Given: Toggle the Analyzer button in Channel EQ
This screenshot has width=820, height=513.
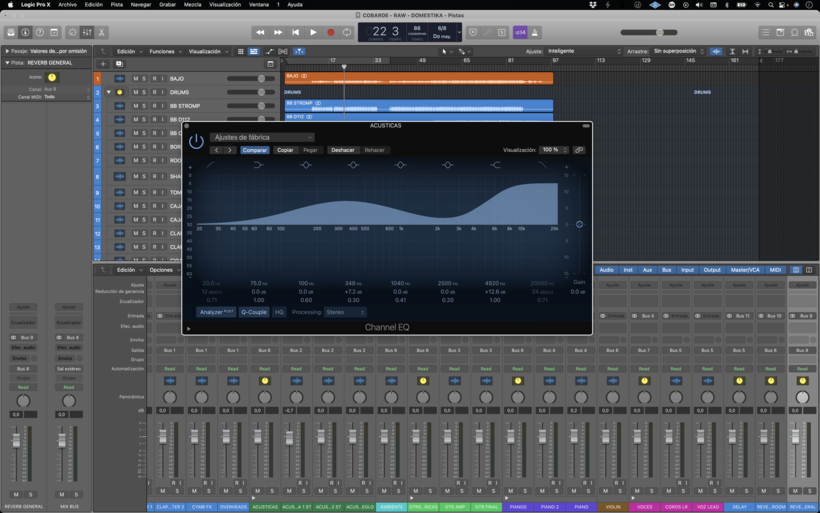Looking at the screenshot, I should 217,312.
